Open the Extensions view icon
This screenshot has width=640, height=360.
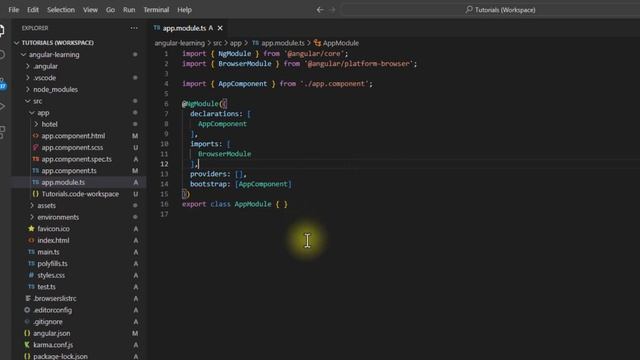point(2,132)
